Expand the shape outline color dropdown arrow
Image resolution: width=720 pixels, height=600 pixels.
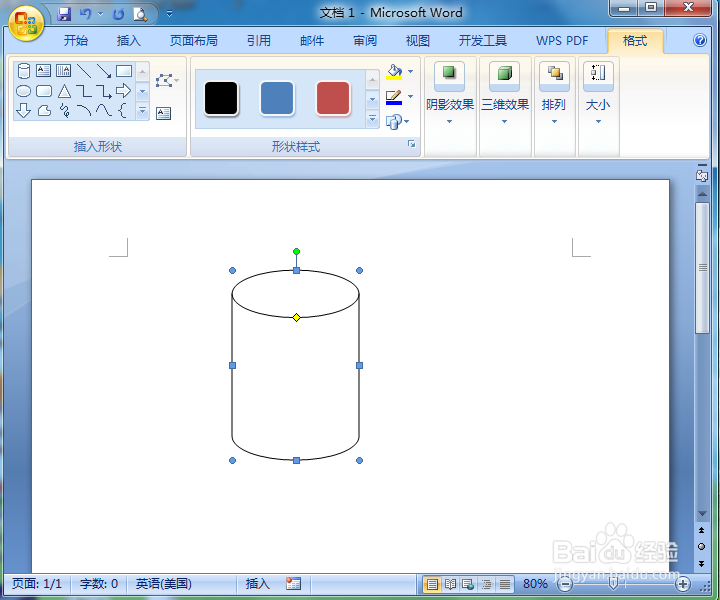coord(411,96)
